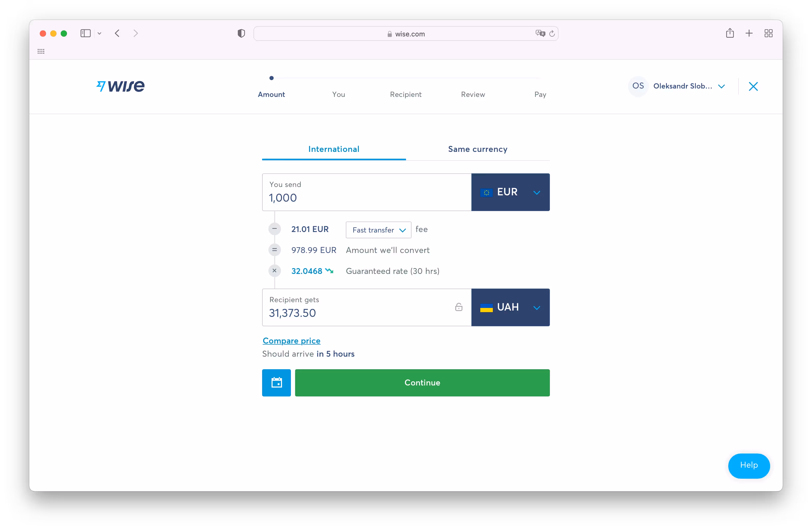
Task: Click the Wise logo
Action: [120, 86]
